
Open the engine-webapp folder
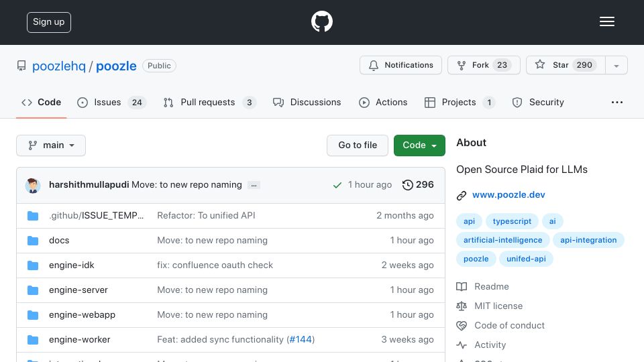[x=82, y=315]
